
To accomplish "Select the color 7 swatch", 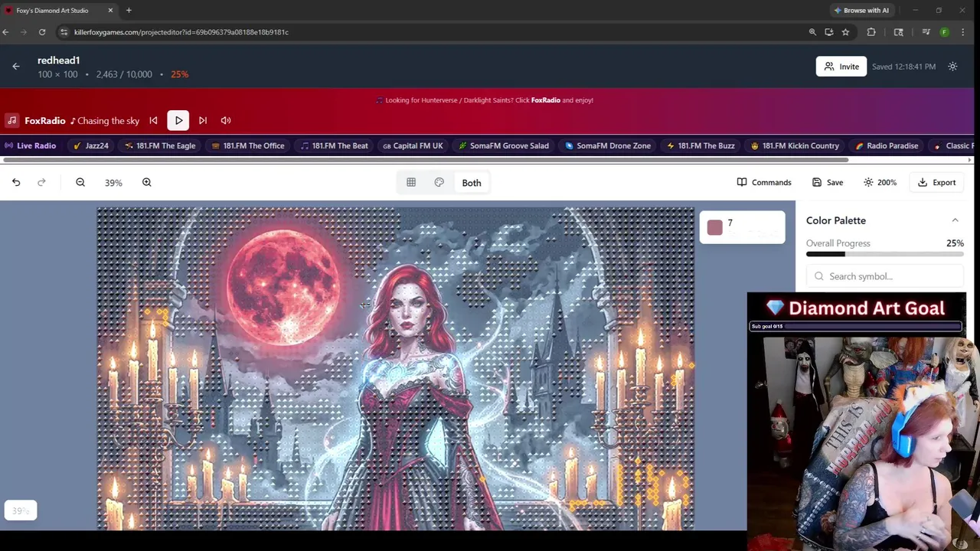I will [714, 227].
